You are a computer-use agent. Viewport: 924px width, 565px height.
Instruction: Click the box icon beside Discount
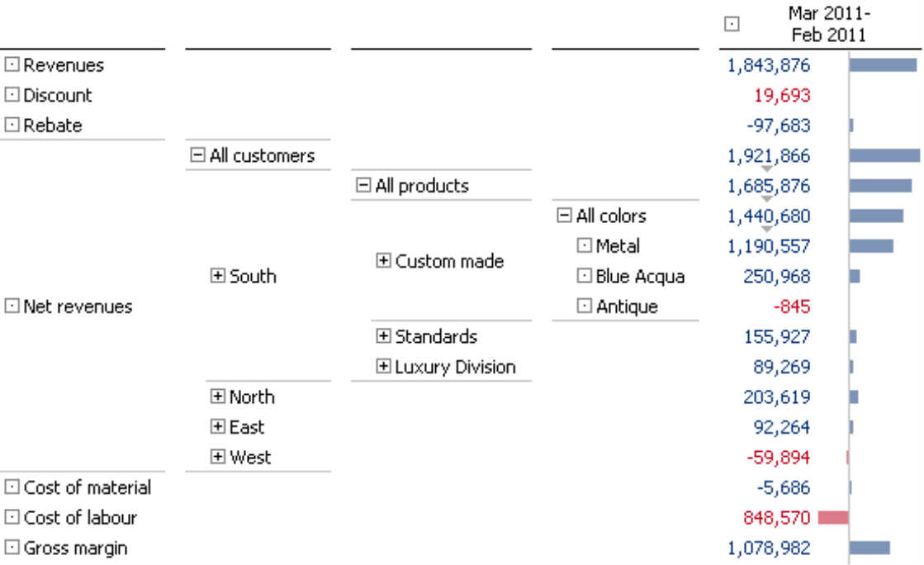coord(12,94)
